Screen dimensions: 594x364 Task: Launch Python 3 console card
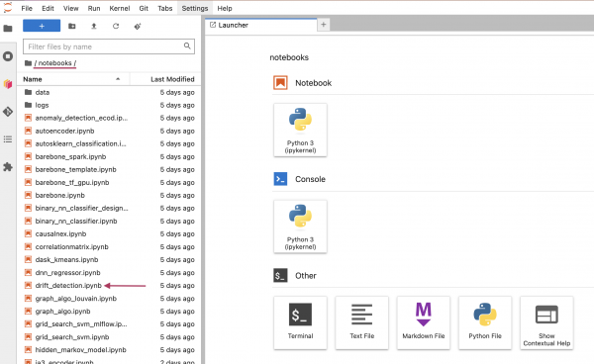tap(300, 227)
